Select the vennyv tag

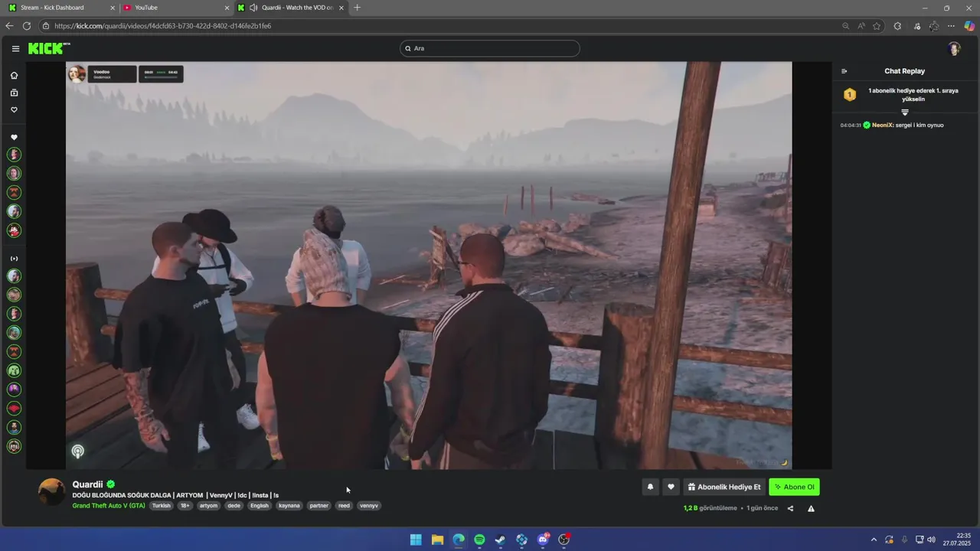point(369,506)
